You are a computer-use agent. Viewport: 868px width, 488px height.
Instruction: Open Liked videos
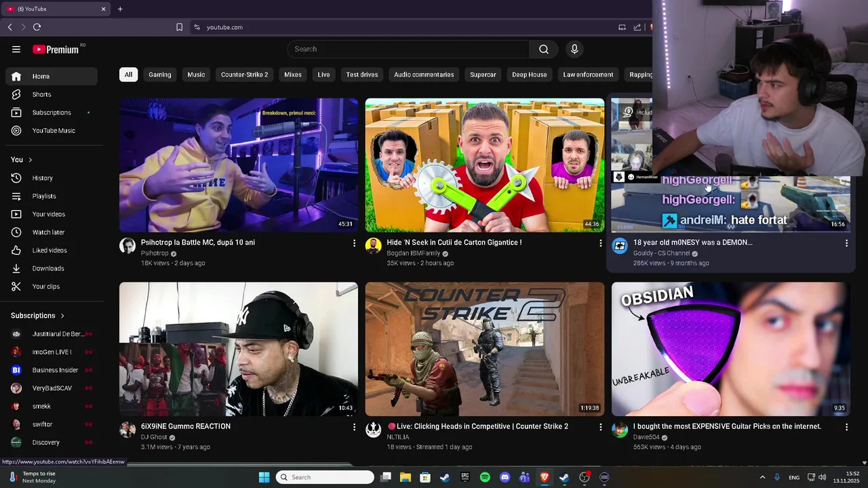(52, 250)
